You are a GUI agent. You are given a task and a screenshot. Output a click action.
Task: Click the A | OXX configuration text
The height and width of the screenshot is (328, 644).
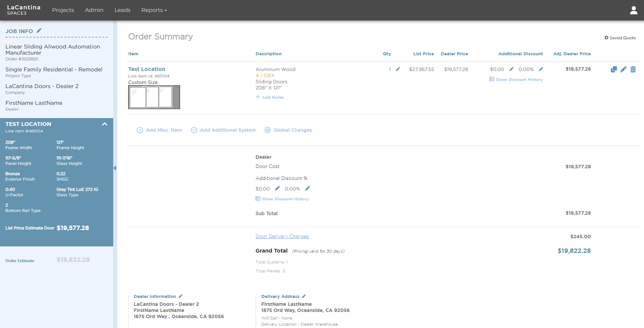(x=265, y=75)
